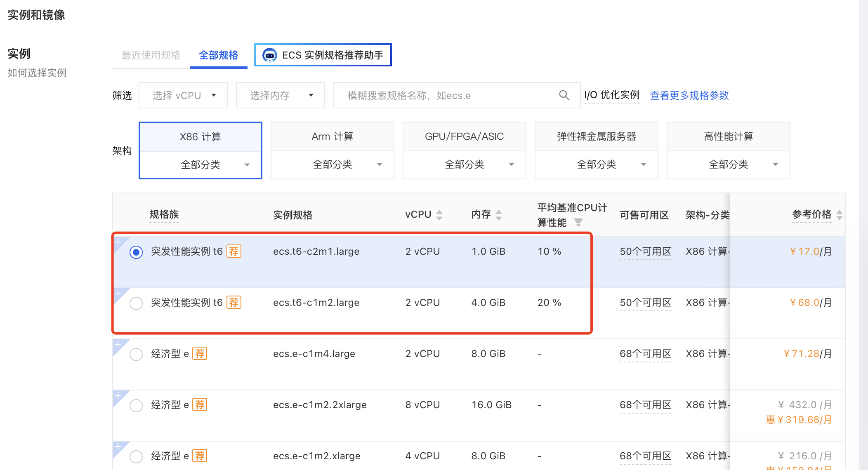Select radio for ecs.t6-c2m1.large

(136, 252)
